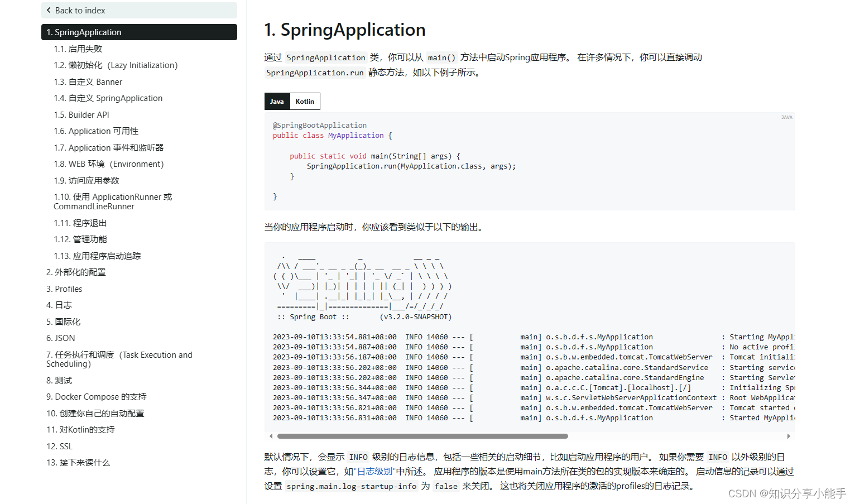Open chapter 12. SSL

click(x=59, y=447)
